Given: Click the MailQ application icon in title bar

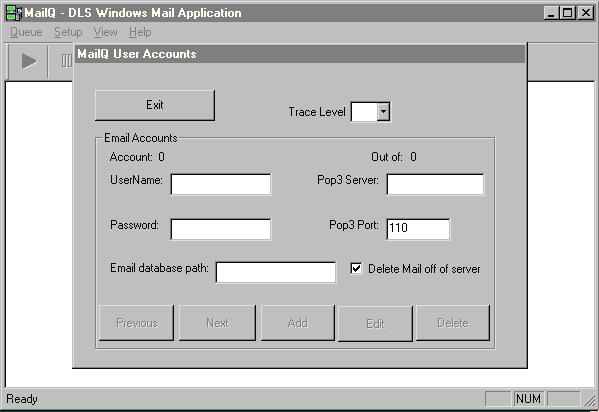Looking at the screenshot, I should click(x=14, y=13).
